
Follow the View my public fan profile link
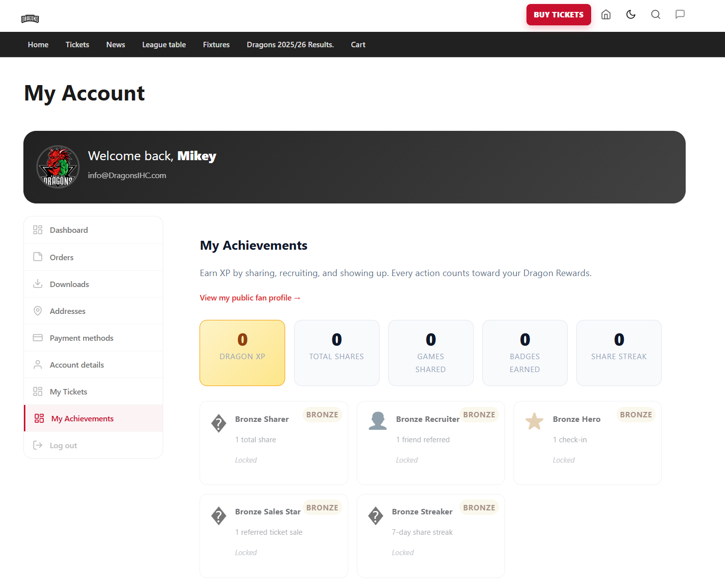[x=250, y=297]
